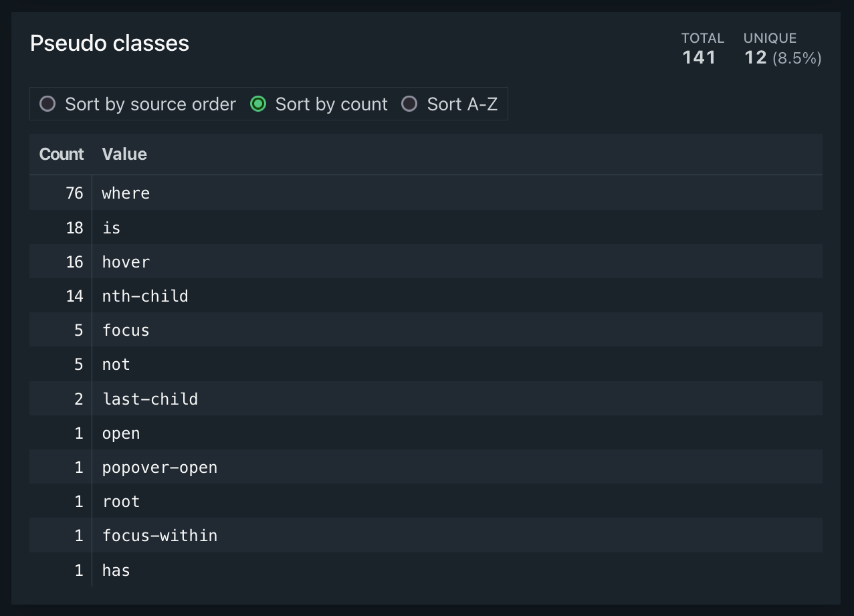Select the 'focus' pseudo class row
The width and height of the screenshot is (854, 616).
126,330
